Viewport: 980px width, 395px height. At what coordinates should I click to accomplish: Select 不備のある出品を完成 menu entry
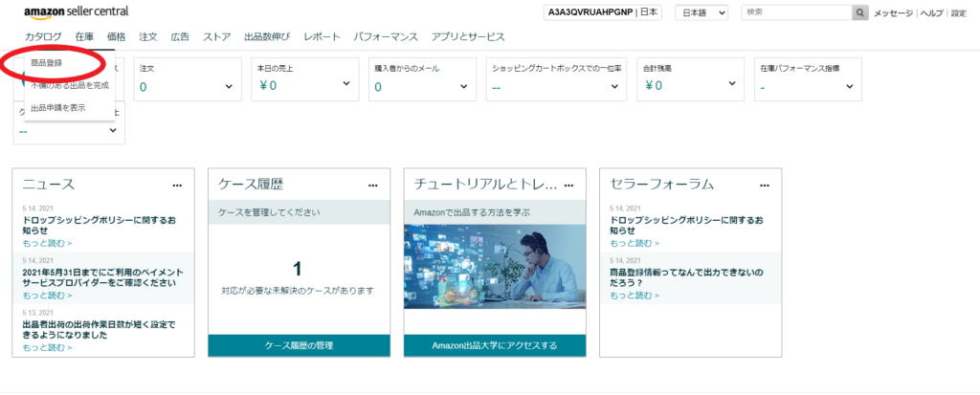pos(69,86)
